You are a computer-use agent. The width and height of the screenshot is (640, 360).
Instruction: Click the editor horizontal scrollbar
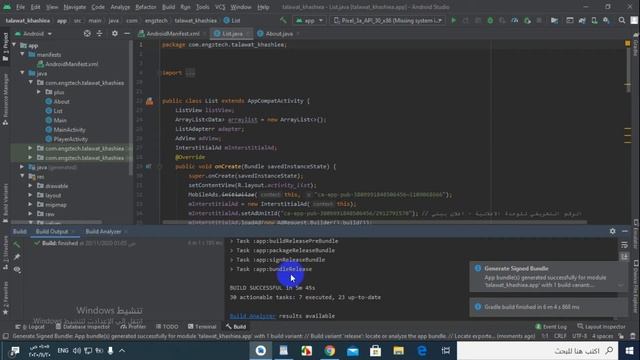pyautogui.click(x=375, y=222)
